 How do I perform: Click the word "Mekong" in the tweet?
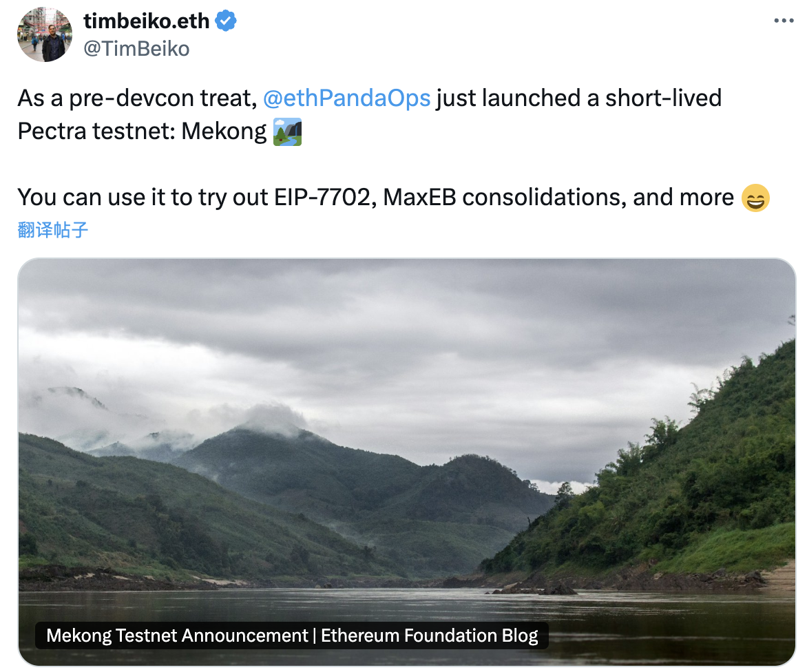point(224,132)
